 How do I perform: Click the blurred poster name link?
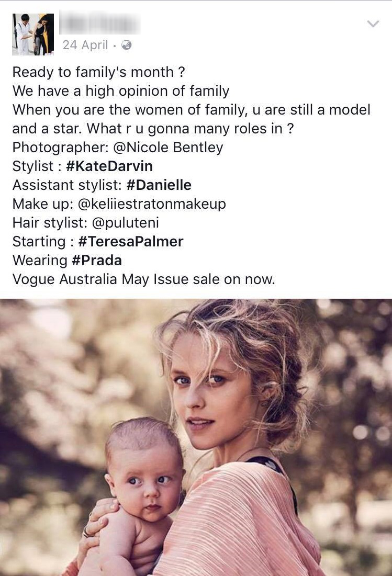tap(99, 23)
